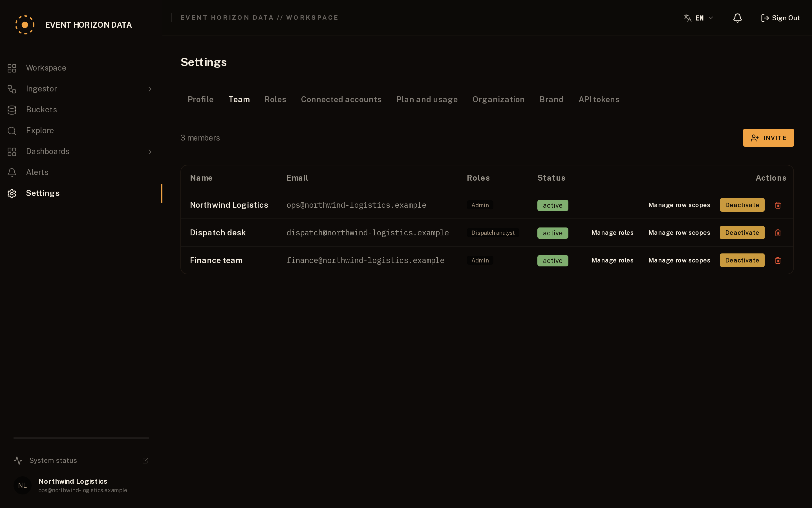Open the Connected accounts tab
This screenshot has width=812, height=508.
point(341,99)
